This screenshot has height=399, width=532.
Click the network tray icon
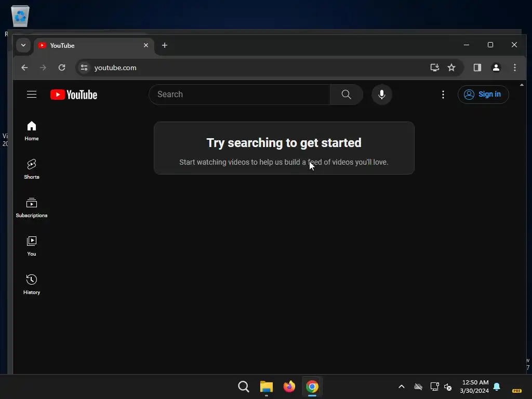(x=434, y=387)
